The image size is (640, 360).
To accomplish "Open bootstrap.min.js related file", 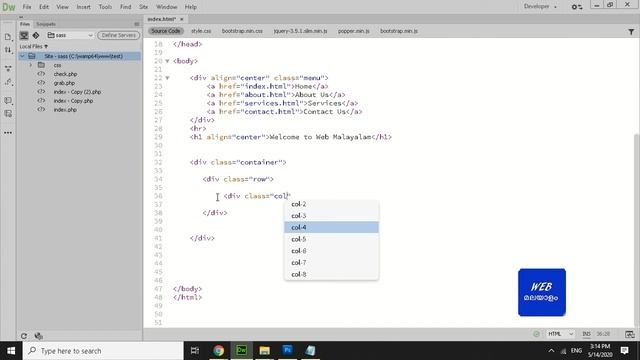I will (399, 31).
